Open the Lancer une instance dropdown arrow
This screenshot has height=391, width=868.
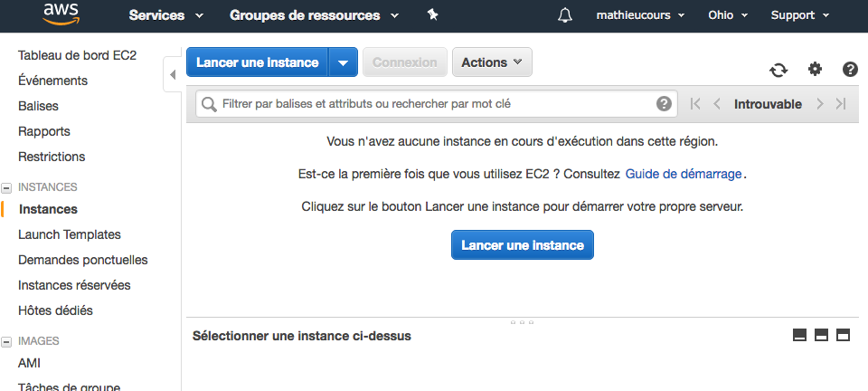343,62
